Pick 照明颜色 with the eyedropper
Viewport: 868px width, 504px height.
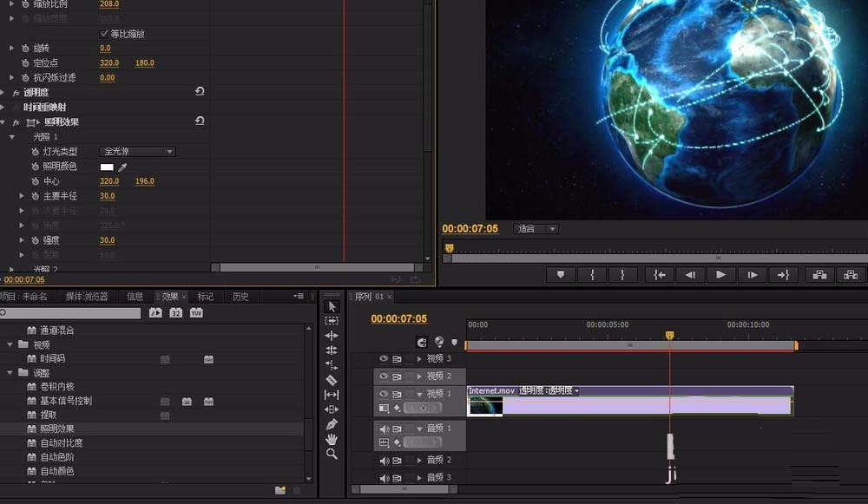click(122, 167)
